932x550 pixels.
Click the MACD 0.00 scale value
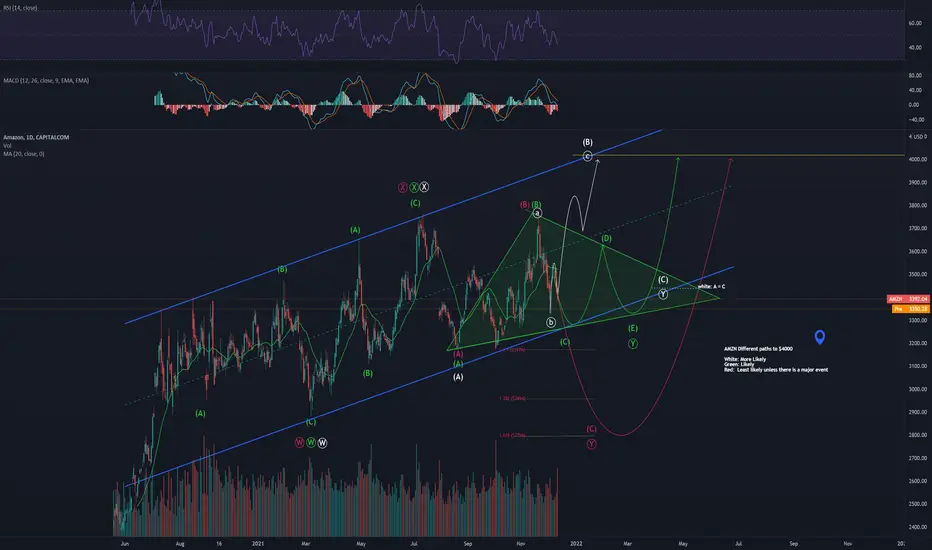coord(914,105)
